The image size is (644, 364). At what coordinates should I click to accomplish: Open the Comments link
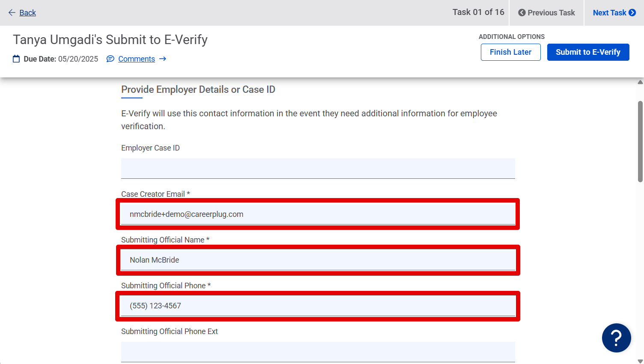click(x=136, y=59)
